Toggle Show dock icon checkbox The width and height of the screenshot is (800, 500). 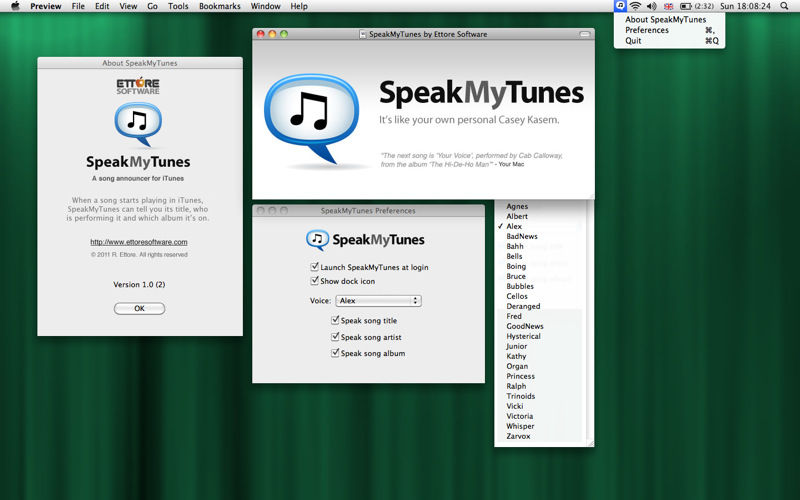click(314, 281)
